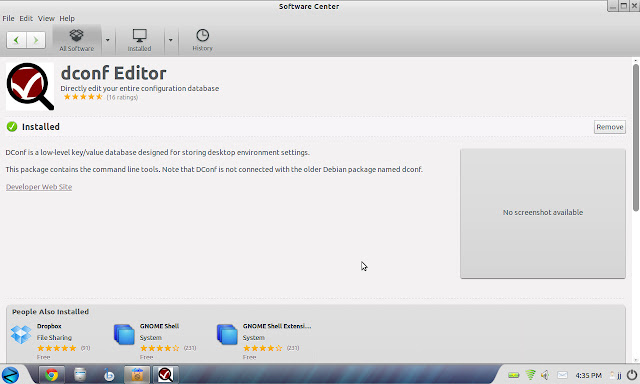Click the Remove button

[x=609, y=127]
